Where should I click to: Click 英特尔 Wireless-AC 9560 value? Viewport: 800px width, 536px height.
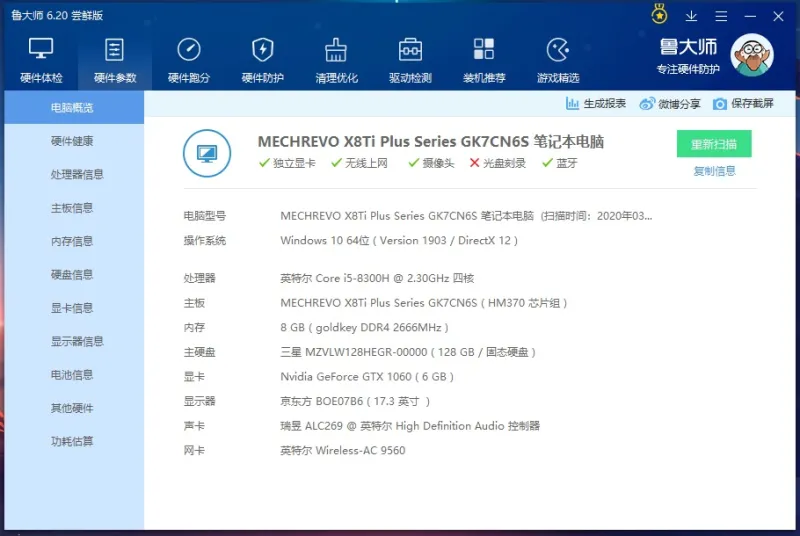[343, 450]
